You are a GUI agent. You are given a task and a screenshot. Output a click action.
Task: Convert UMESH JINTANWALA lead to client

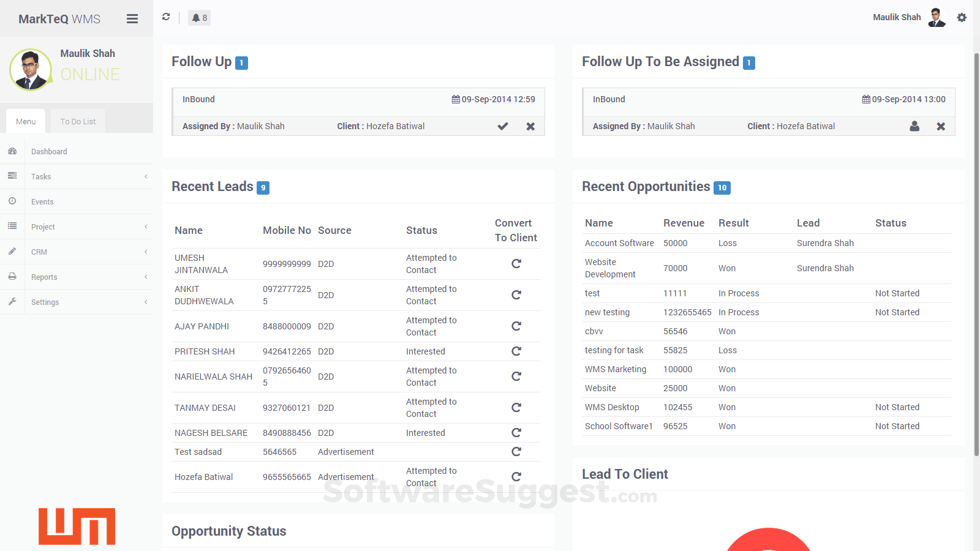[516, 264]
